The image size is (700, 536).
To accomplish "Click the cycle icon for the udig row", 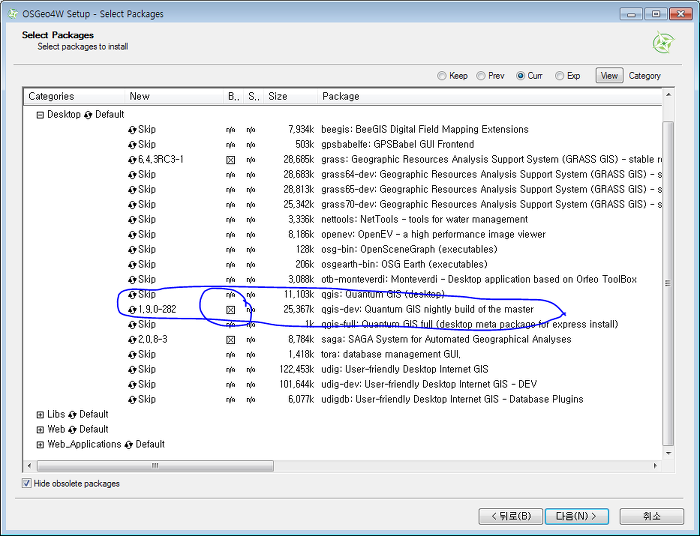I will (x=132, y=370).
